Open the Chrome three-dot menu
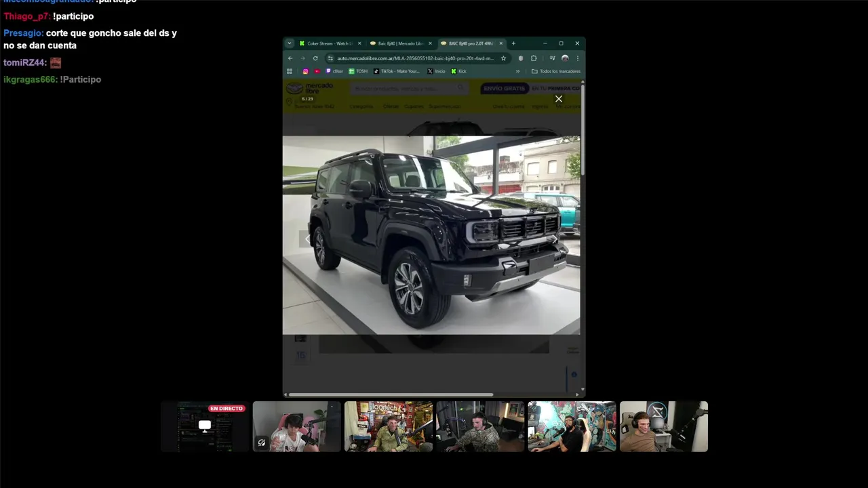 pos(578,58)
